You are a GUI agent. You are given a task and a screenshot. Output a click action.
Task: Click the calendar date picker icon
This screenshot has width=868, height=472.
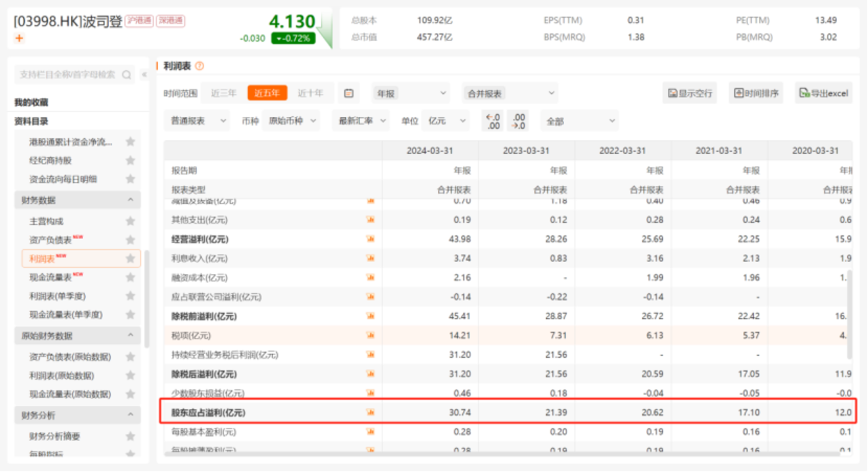(x=349, y=93)
